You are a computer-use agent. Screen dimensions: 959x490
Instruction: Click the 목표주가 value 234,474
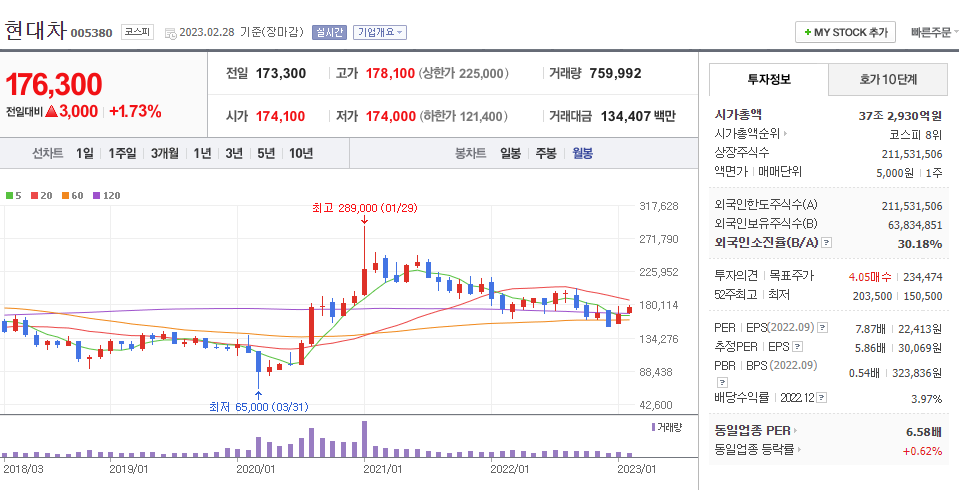[923, 277]
